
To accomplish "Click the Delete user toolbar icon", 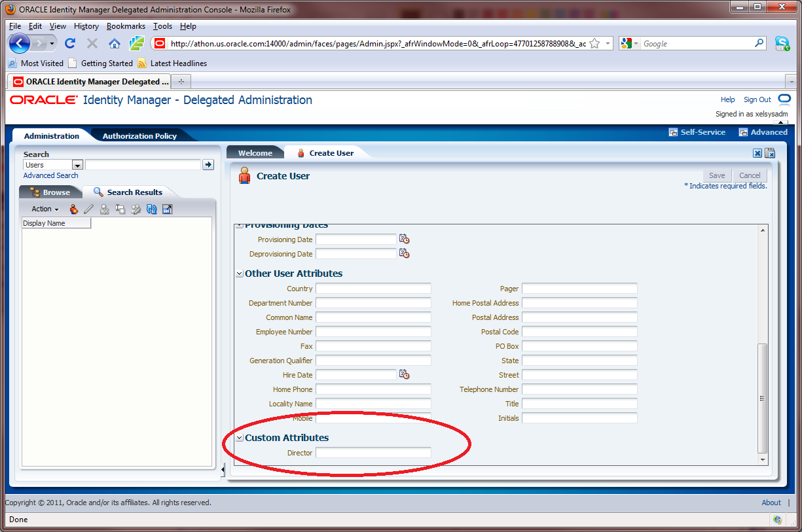I will point(104,209).
